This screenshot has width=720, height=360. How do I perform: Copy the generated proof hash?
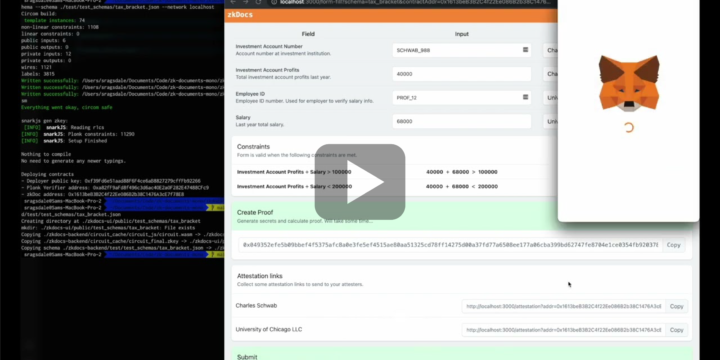(x=673, y=245)
